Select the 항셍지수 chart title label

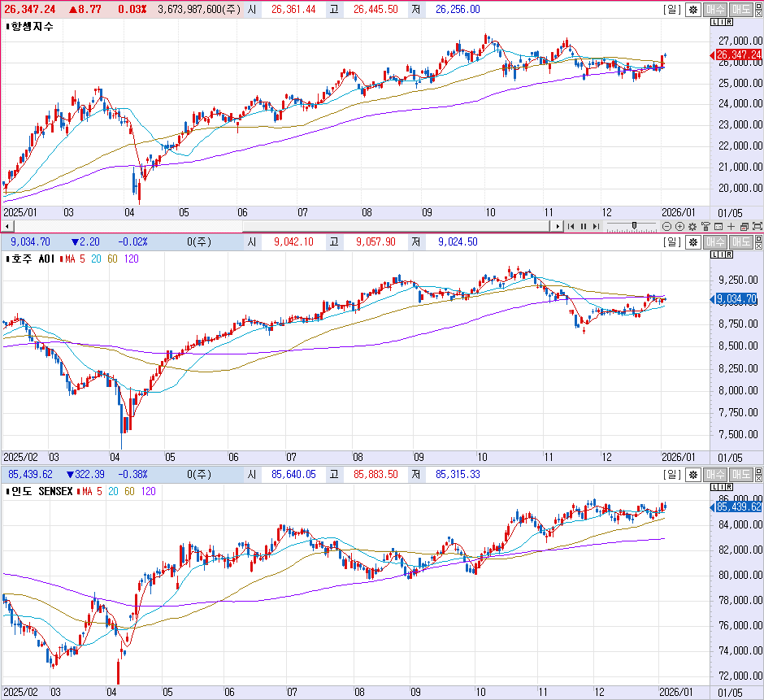33,26
